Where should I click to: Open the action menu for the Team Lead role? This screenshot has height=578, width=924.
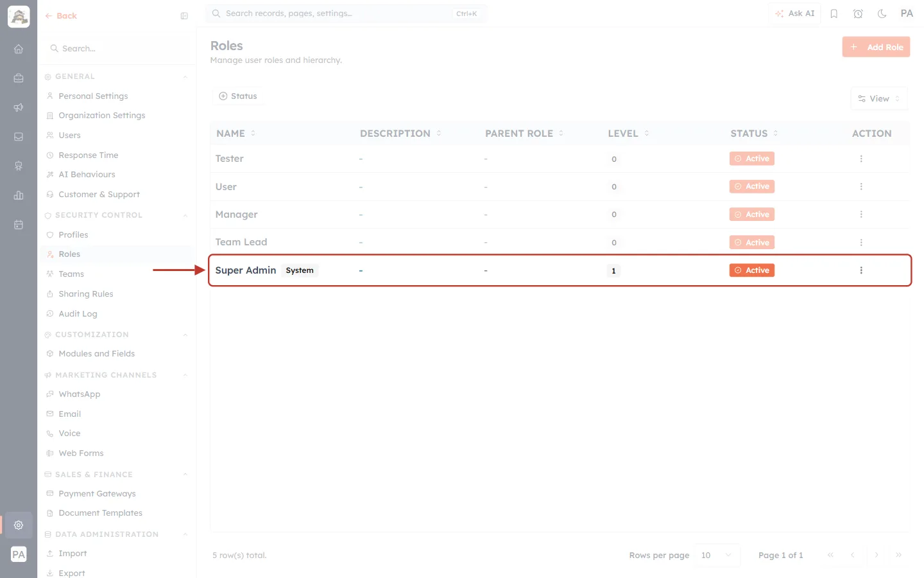coord(861,243)
